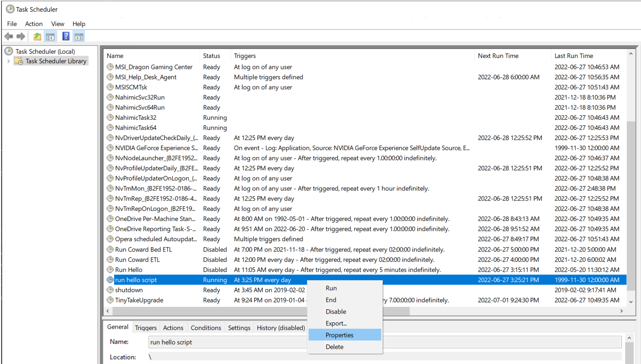The width and height of the screenshot is (641, 364).
Task: Select Disable in the context menu
Action: point(336,312)
